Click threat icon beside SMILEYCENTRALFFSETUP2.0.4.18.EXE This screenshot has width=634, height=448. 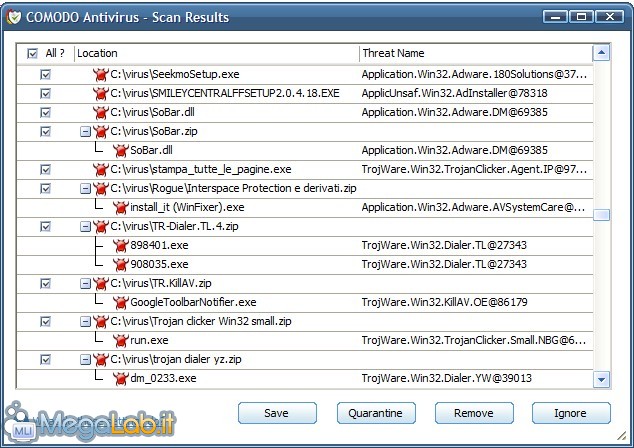(101, 93)
